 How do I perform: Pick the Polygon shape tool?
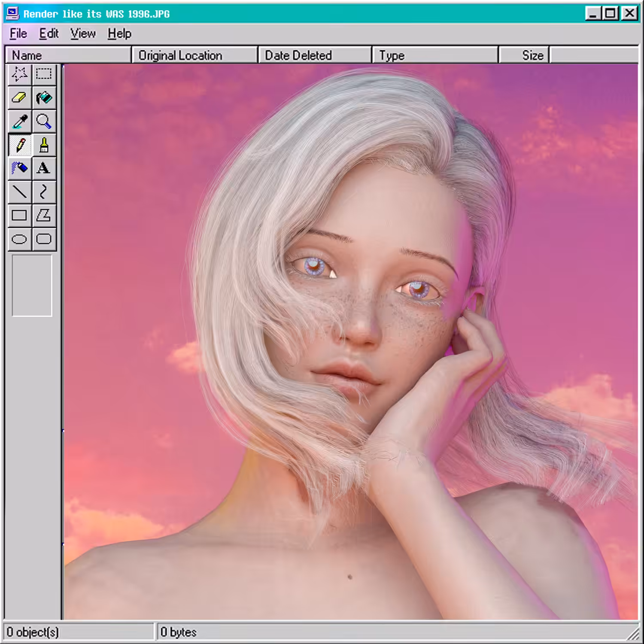(x=44, y=216)
